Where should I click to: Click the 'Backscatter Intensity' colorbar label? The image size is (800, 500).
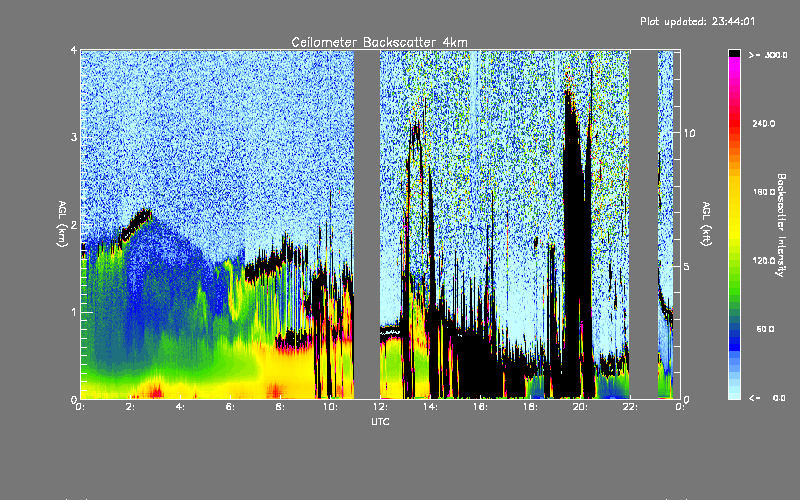[781, 225]
